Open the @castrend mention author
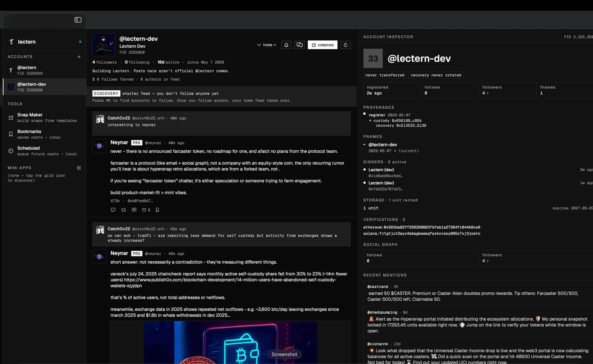 (377, 287)
